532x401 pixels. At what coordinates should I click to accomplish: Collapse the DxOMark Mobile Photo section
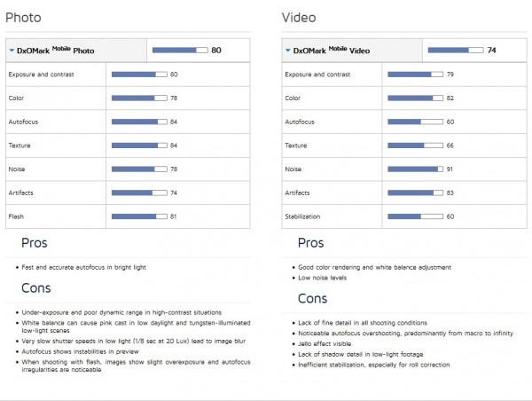(x=12, y=51)
